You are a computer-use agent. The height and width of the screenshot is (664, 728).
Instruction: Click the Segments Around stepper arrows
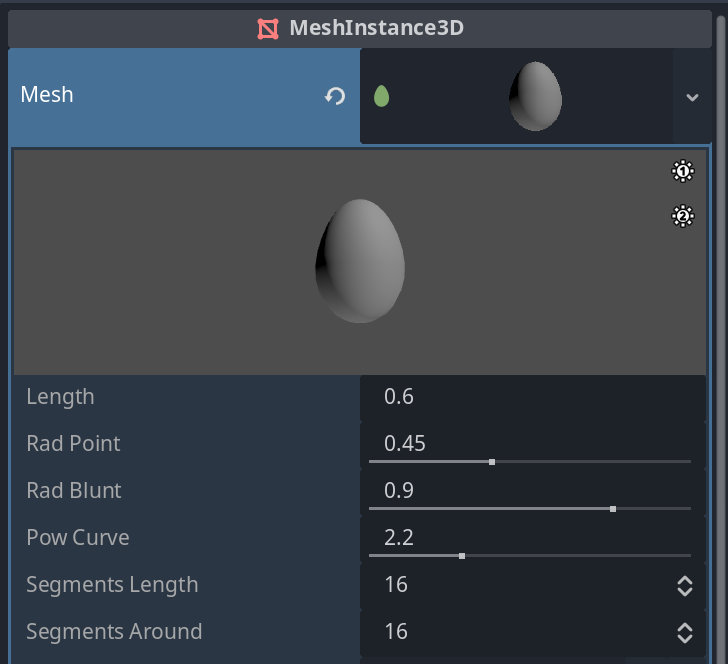[x=685, y=632]
